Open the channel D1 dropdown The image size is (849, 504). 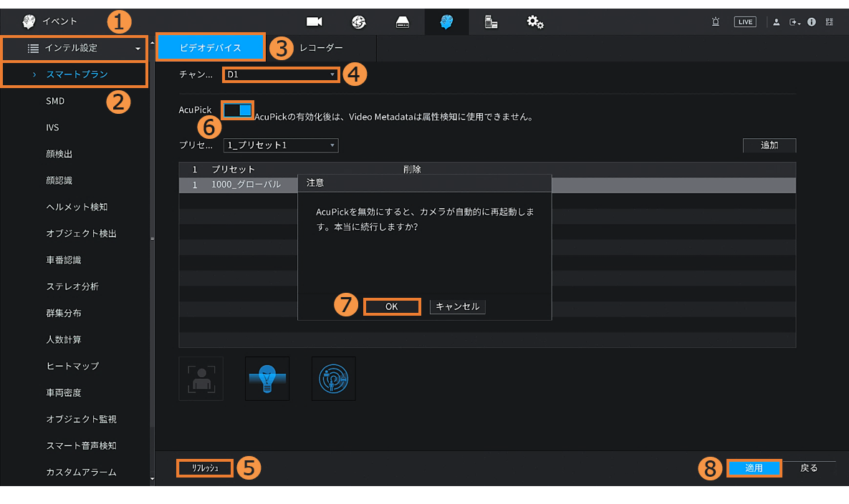[281, 74]
